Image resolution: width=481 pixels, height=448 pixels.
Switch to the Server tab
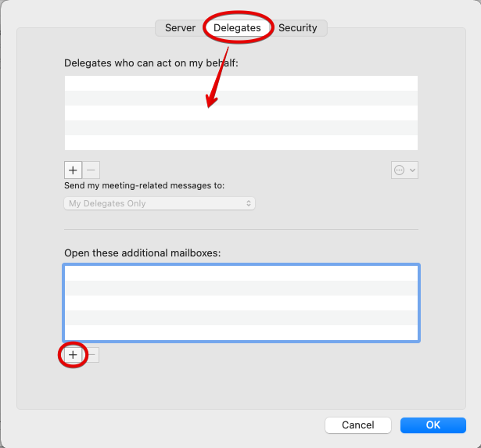(x=180, y=28)
